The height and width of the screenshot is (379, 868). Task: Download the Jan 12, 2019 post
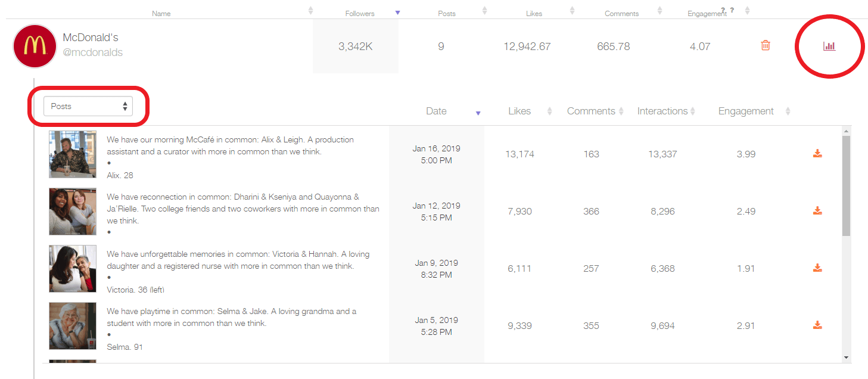[817, 211]
